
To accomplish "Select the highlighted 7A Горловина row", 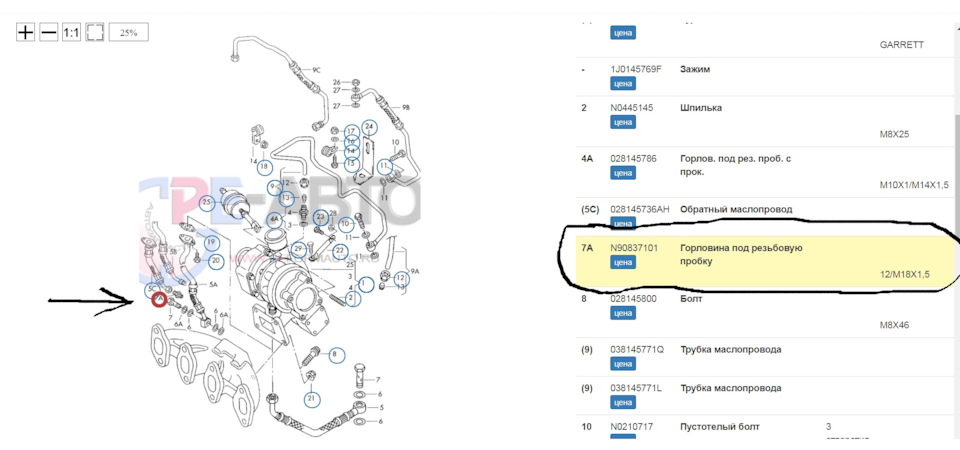I will pos(763,261).
